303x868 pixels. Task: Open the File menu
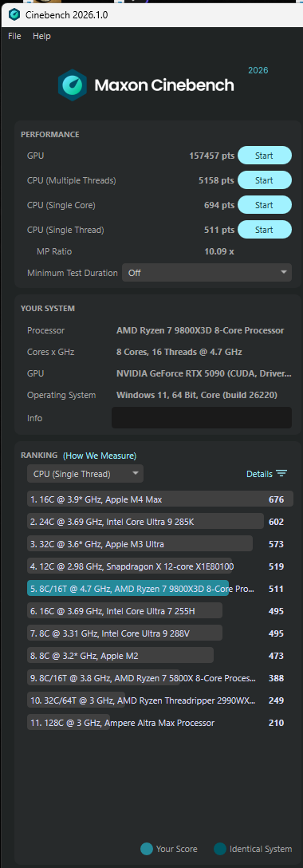[x=14, y=36]
